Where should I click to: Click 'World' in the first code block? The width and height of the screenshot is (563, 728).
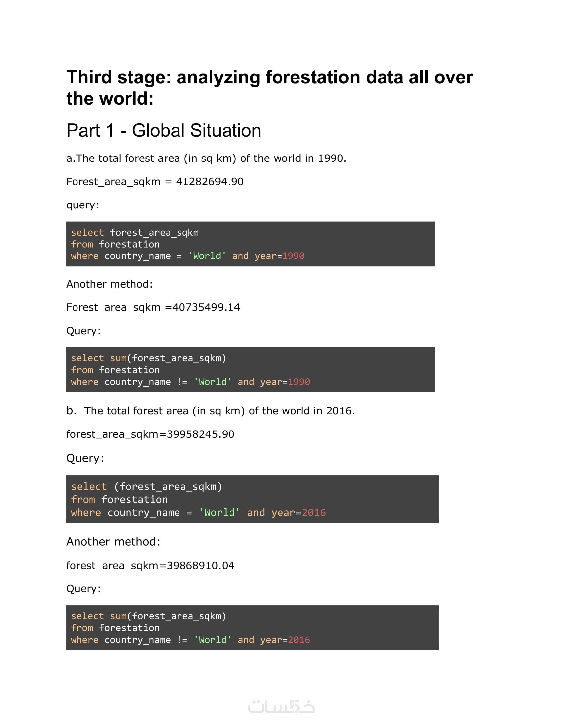pos(207,256)
